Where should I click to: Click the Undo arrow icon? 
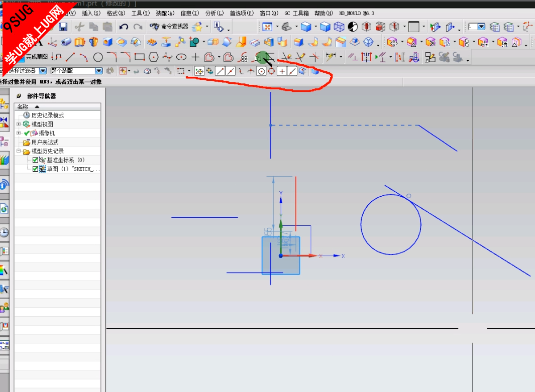(124, 27)
